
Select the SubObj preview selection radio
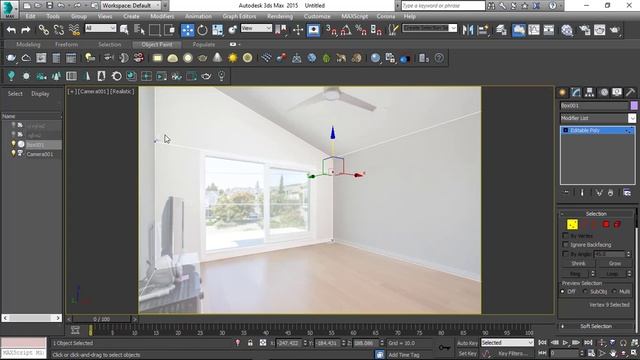coord(586,291)
